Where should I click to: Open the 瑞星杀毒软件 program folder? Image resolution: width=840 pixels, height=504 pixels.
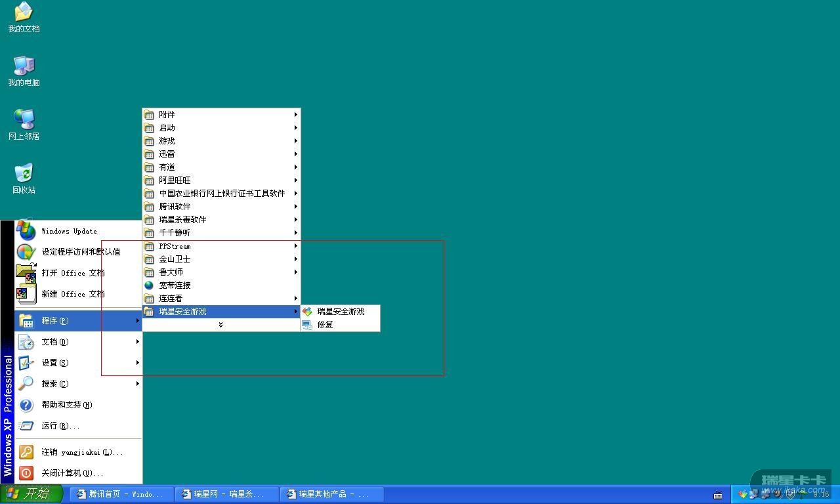coord(221,220)
